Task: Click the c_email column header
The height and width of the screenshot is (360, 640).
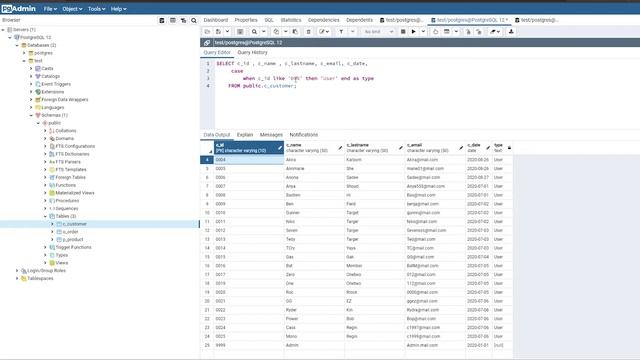Action: (435, 148)
